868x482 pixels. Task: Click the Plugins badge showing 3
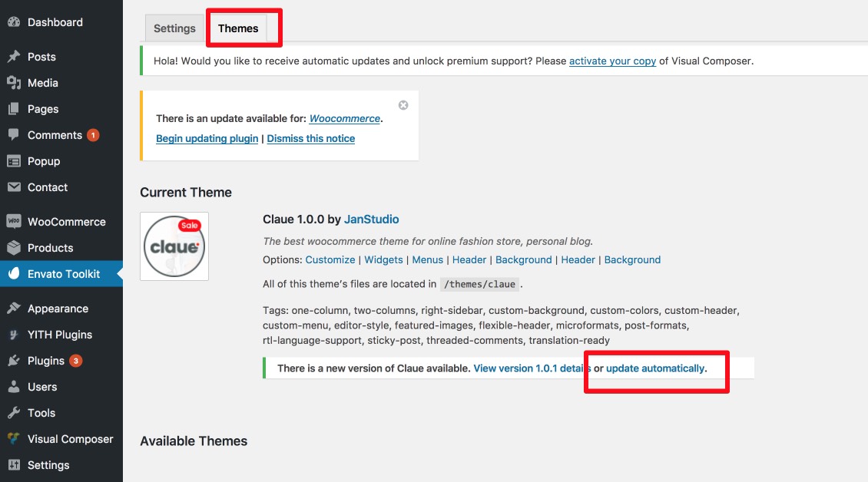pyautogui.click(x=76, y=361)
